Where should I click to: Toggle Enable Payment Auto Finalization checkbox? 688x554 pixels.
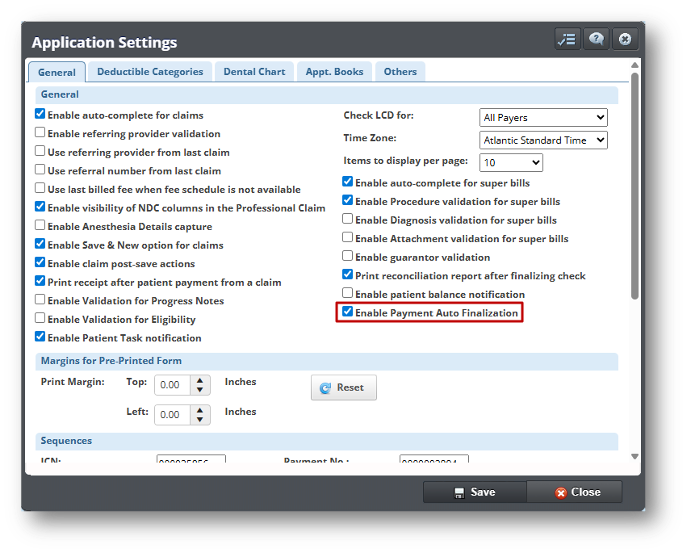348,313
